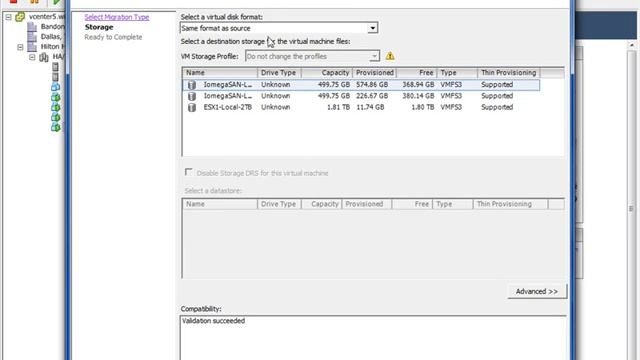Go back to Select Migration Type step
Screen dimensions: 640x360
pyautogui.click(x=117, y=17)
